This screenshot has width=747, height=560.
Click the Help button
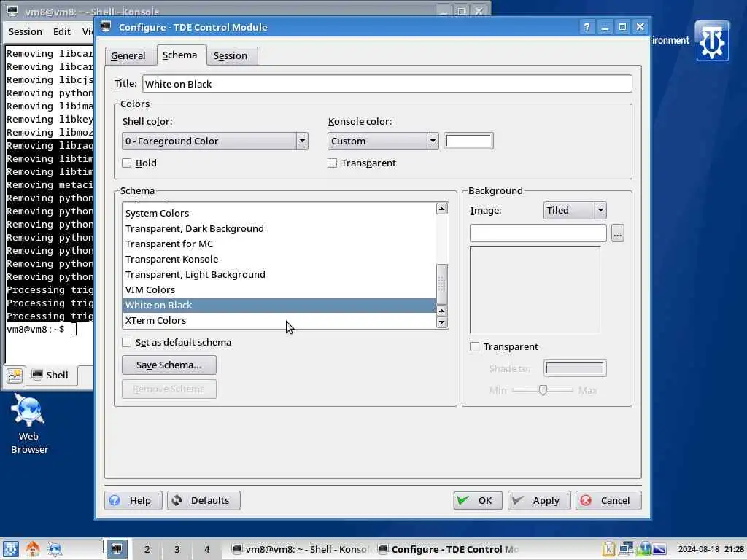[133, 500]
